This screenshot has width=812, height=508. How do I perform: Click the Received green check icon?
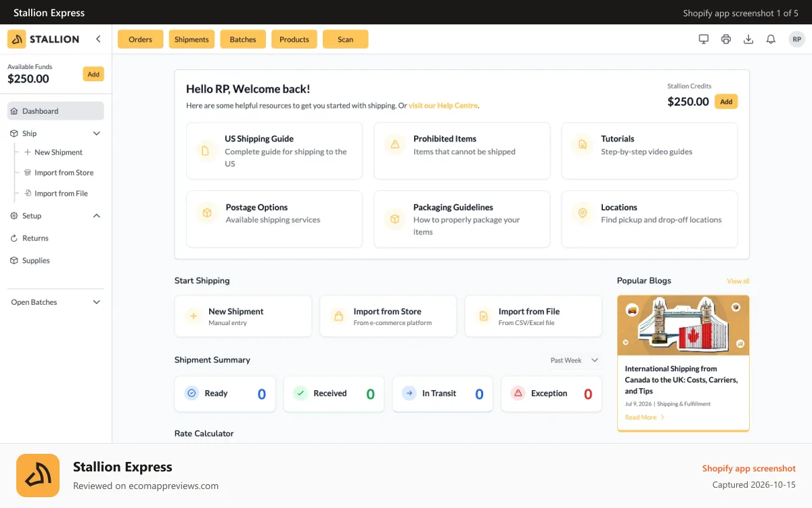point(300,393)
